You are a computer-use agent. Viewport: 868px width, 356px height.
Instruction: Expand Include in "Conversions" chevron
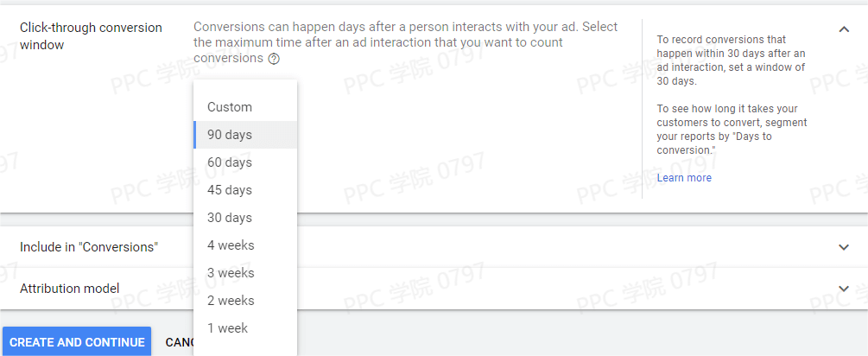pos(844,247)
